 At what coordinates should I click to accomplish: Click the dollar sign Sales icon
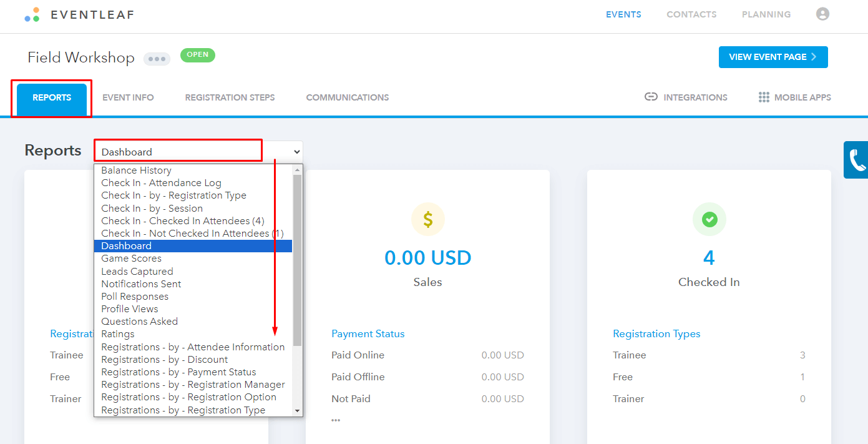[x=427, y=219]
